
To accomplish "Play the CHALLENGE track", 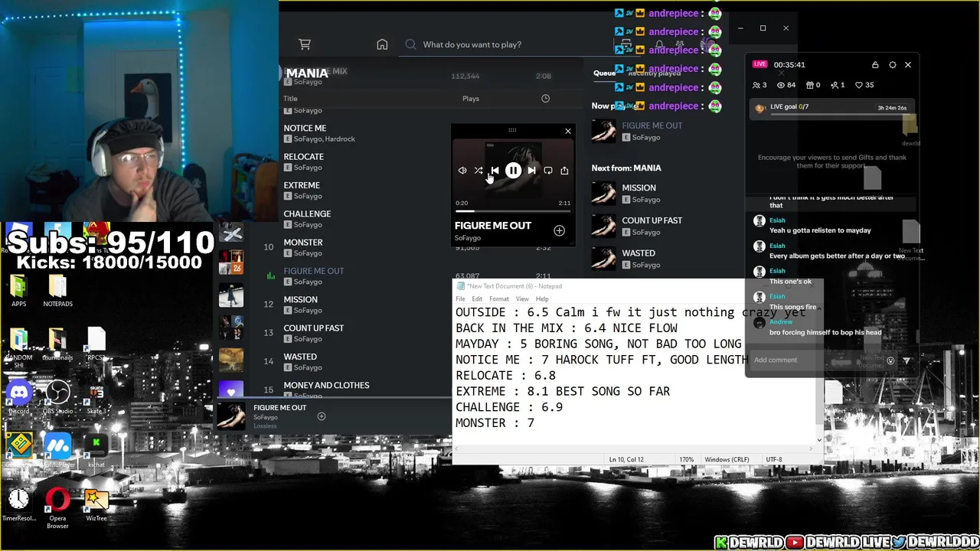I will (x=307, y=214).
